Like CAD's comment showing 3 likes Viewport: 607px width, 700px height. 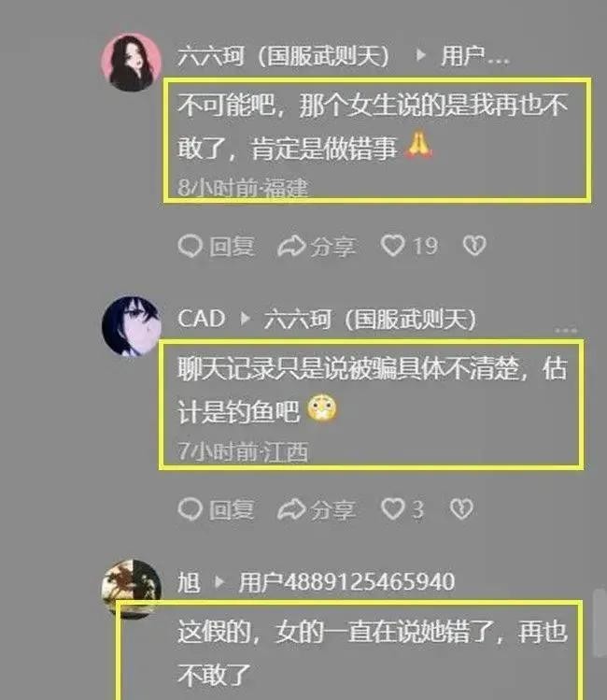pos(392,509)
